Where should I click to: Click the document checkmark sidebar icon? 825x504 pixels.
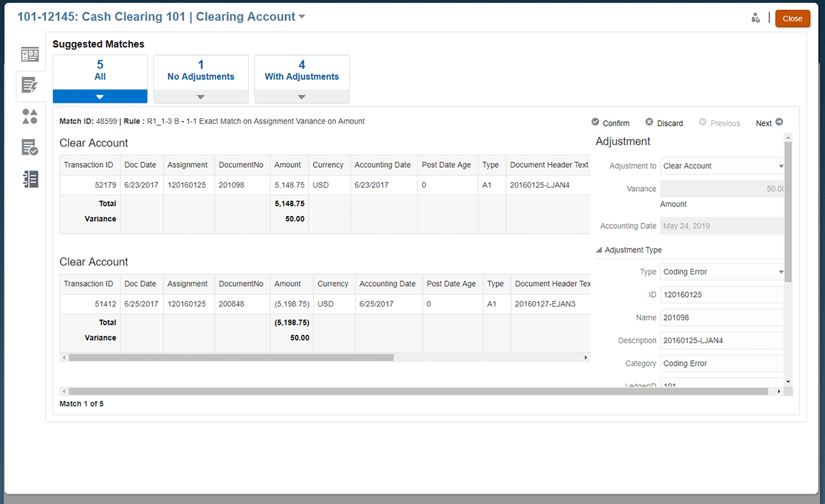pos(30,147)
